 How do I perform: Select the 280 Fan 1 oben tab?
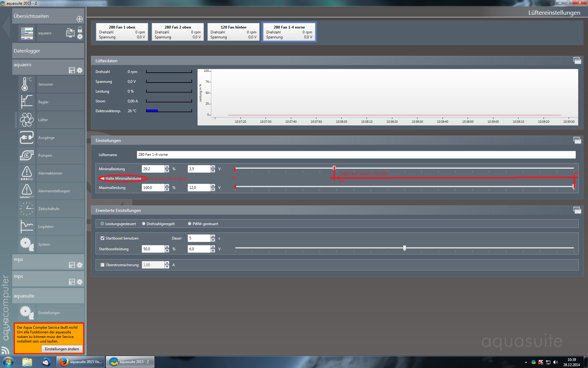pyautogui.click(x=122, y=32)
